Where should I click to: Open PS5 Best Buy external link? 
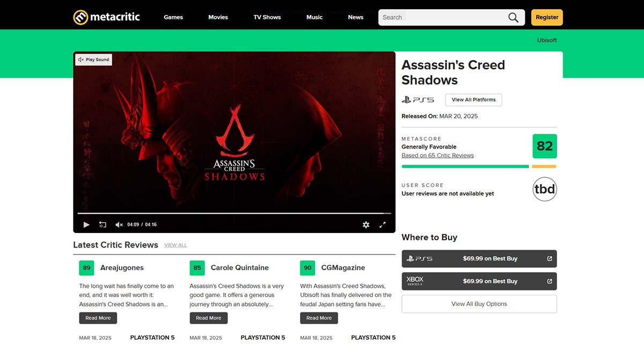(550, 258)
